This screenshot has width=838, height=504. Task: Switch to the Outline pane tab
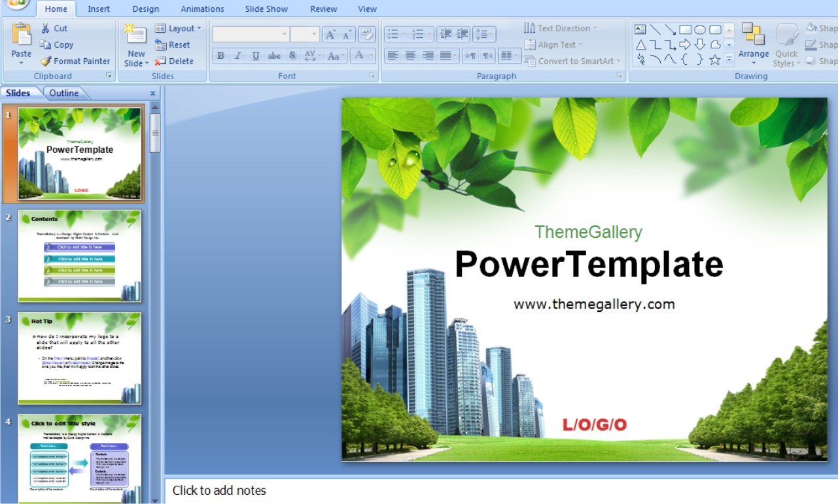click(x=64, y=93)
